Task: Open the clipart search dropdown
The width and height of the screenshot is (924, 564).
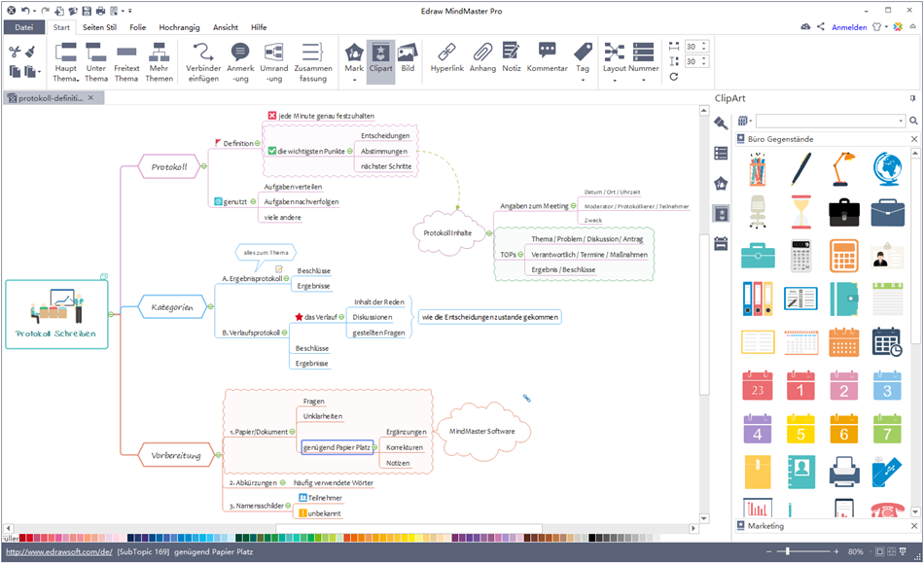Action: tap(901, 121)
